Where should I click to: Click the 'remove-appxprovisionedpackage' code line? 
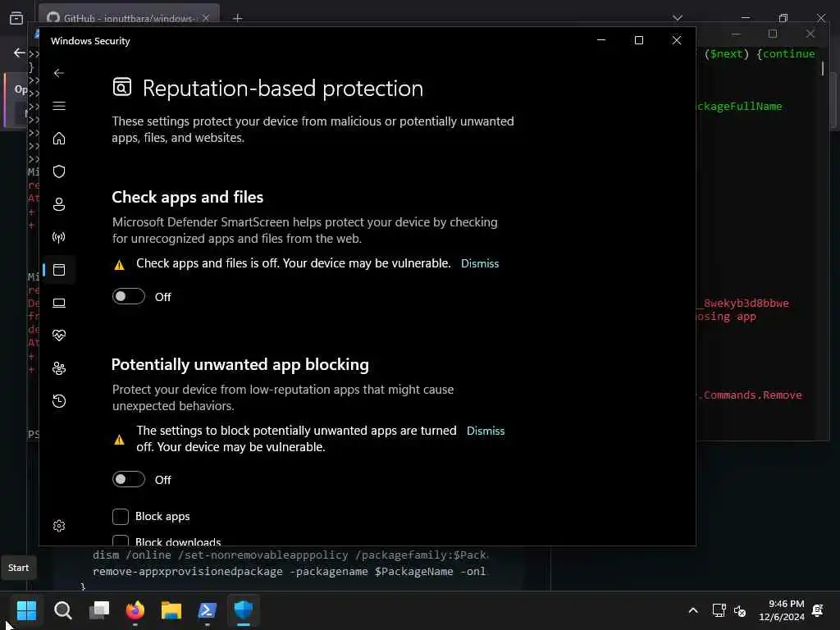pos(290,572)
